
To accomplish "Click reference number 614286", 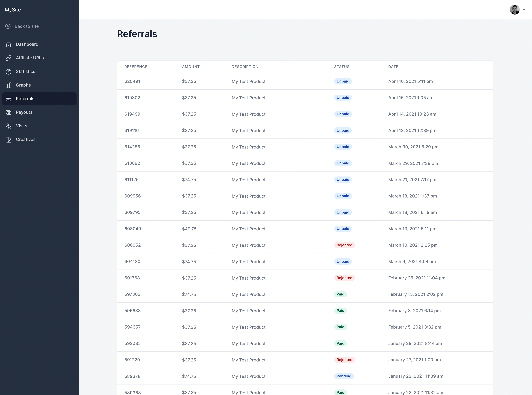I will point(132,147).
